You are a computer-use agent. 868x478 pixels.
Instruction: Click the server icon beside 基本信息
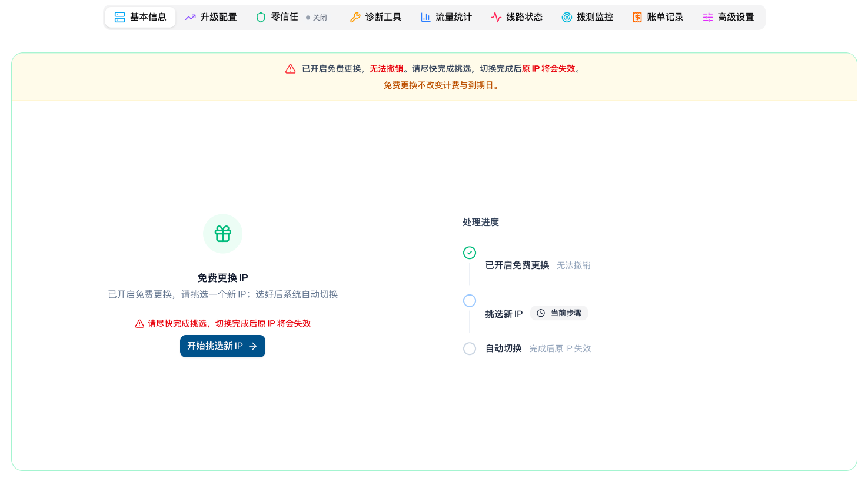(x=120, y=17)
